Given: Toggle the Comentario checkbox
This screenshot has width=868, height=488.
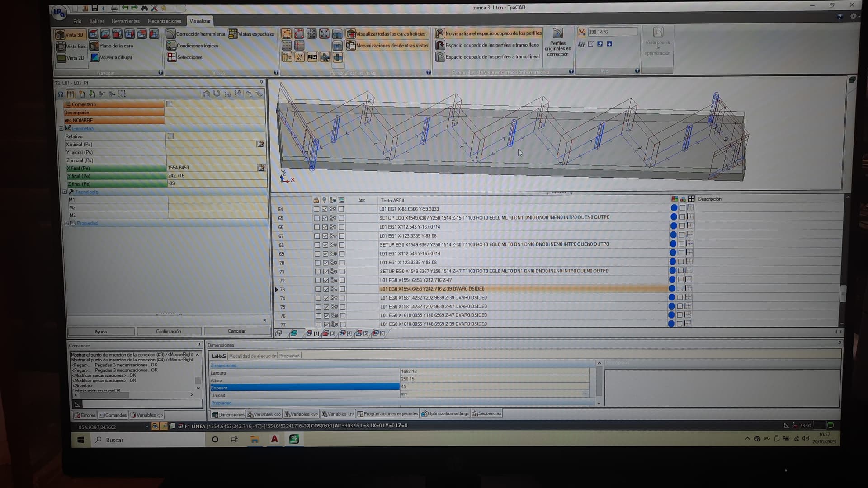Looking at the screenshot, I should point(170,104).
